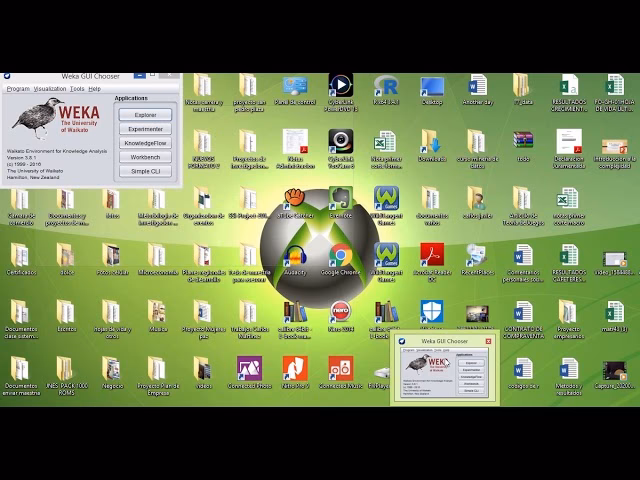Image resolution: width=640 pixels, height=480 pixels.
Task: Select the Desktop shortcut icon
Action: click(x=432, y=90)
